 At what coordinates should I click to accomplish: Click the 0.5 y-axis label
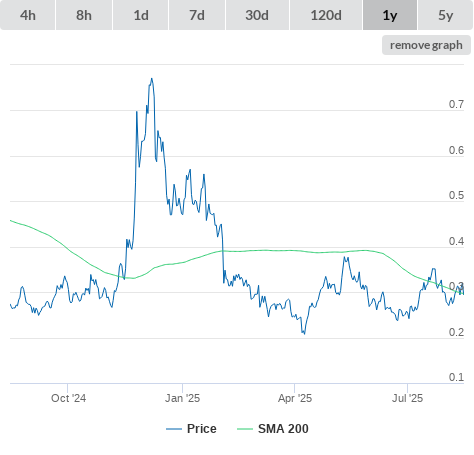click(x=456, y=195)
